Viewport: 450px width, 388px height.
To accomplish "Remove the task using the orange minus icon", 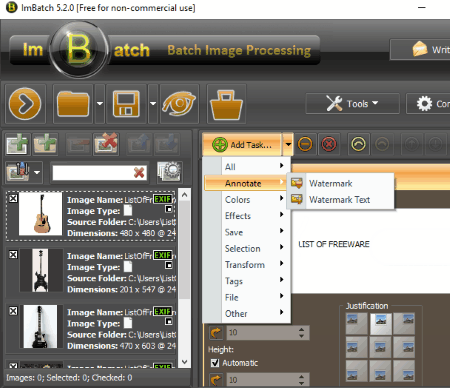I will pyautogui.click(x=305, y=144).
